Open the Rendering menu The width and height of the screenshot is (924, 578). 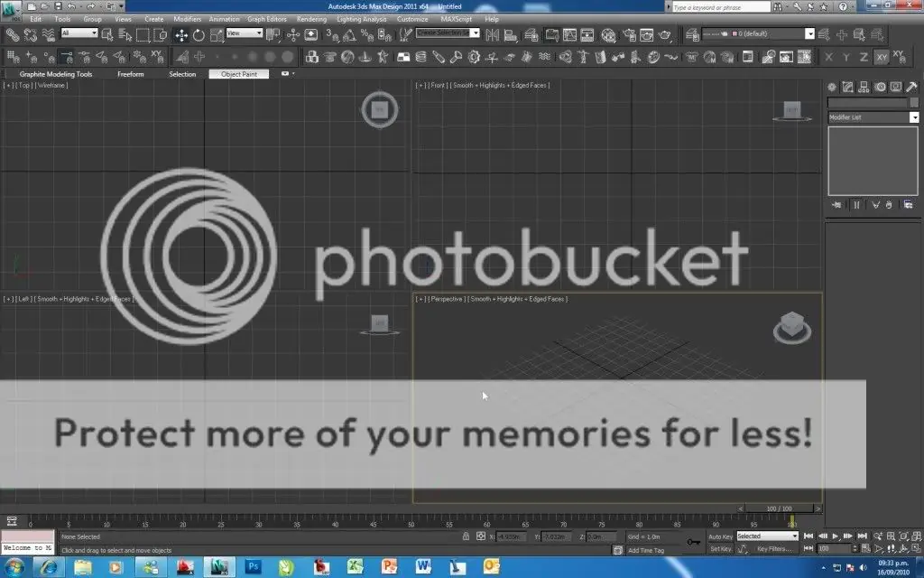coord(311,20)
